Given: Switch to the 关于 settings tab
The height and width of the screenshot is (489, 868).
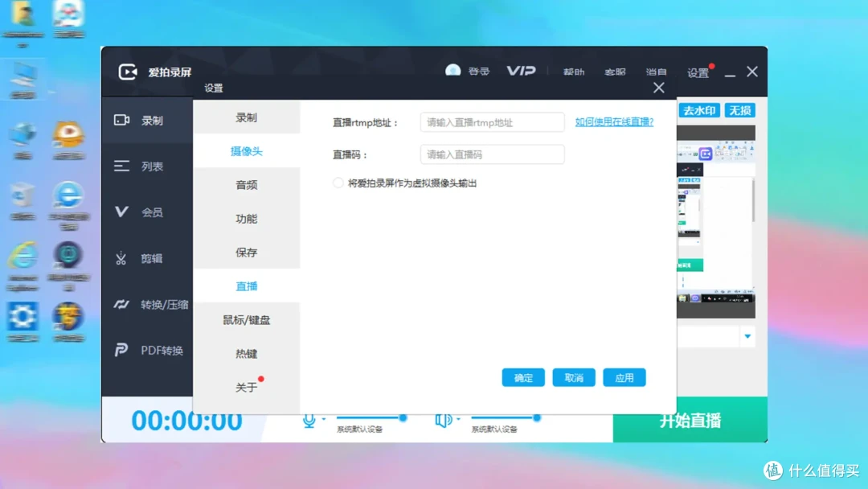Looking at the screenshot, I should 247,387.
